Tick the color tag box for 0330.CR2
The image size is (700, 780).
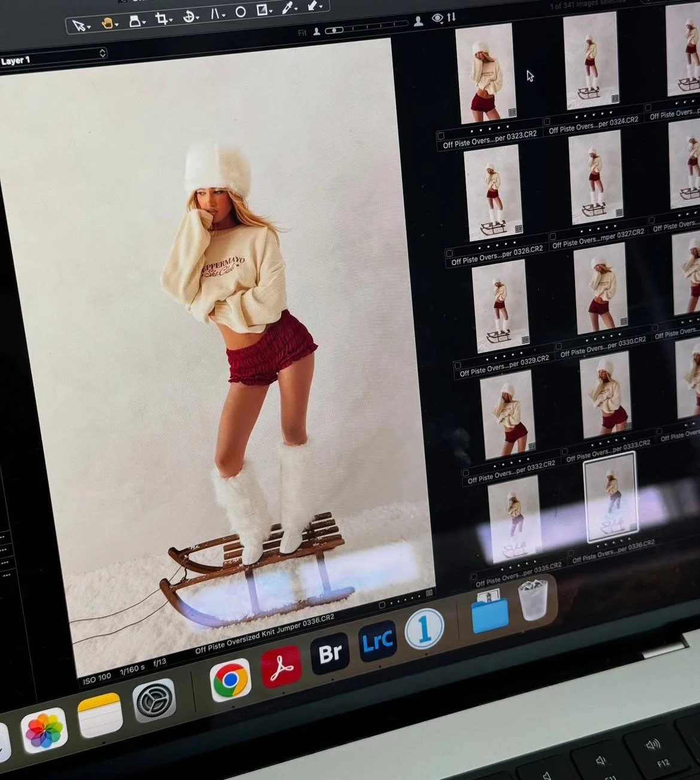[x=558, y=346]
